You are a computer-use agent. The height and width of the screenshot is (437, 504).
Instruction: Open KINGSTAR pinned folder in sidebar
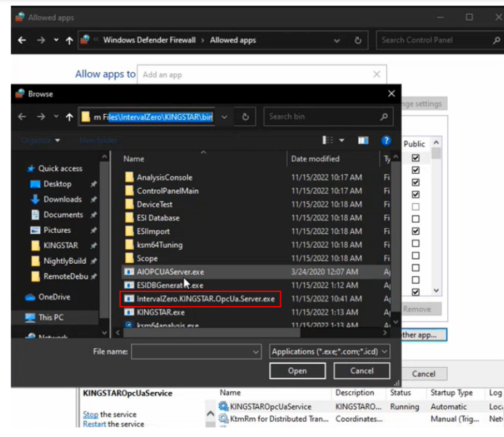(60, 245)
